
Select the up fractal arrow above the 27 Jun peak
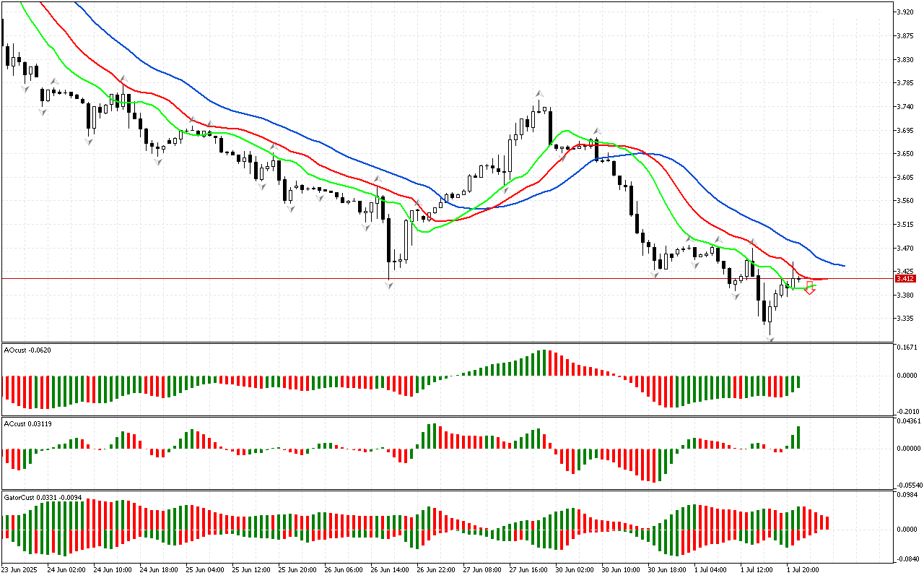(x=539, y=94)
